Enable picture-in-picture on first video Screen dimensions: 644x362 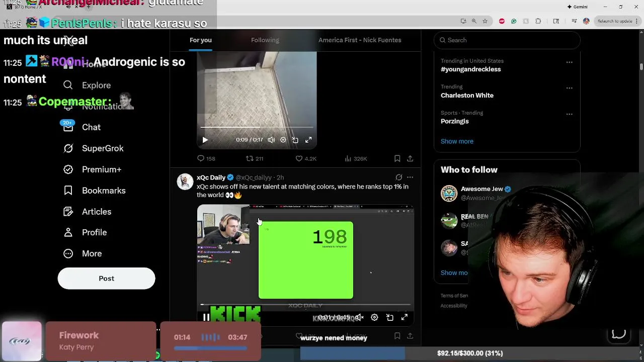[295, 140]
